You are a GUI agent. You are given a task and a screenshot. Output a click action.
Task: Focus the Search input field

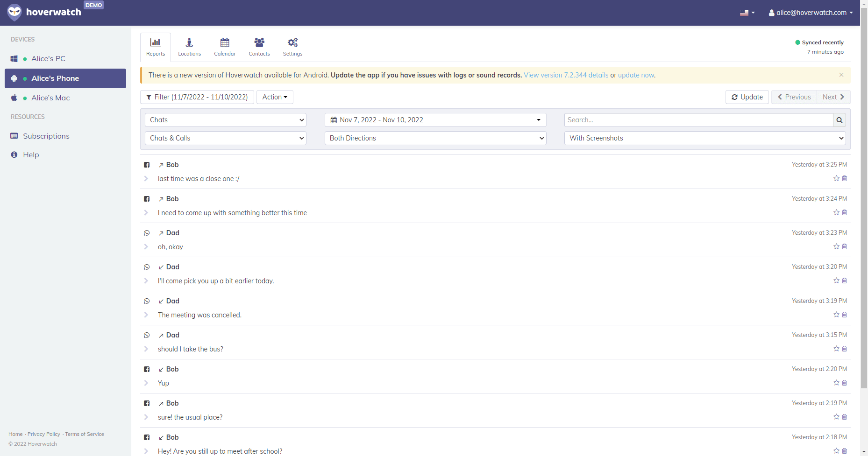pos(699,120)
